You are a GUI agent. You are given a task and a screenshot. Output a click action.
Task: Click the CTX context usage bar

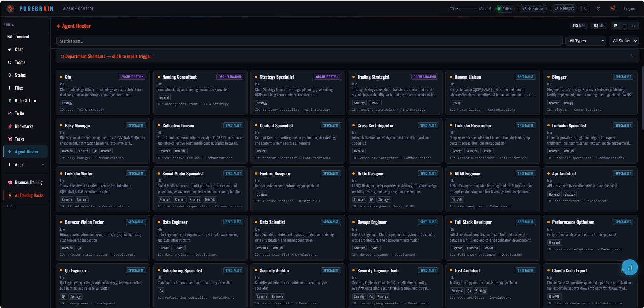pos(467,9)
